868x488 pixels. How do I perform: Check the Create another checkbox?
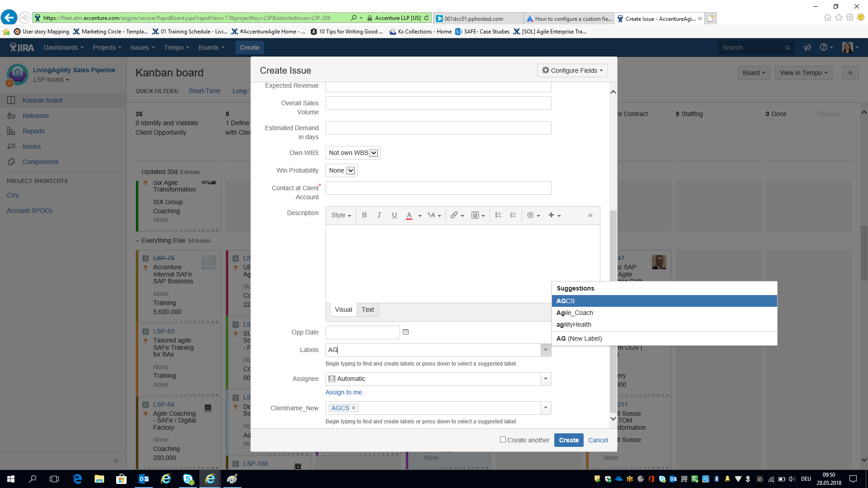click(x=503, y=440)
